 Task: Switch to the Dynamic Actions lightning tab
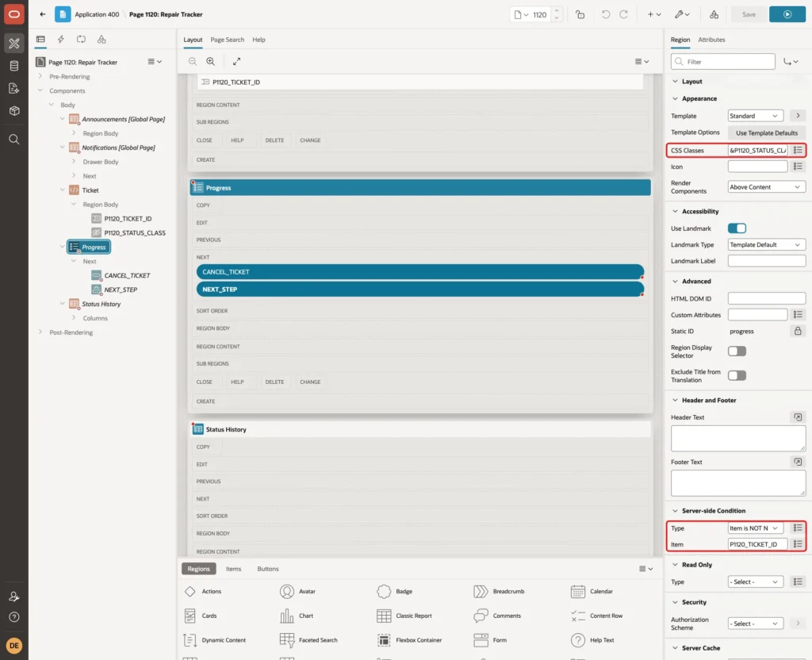(60, 40)
